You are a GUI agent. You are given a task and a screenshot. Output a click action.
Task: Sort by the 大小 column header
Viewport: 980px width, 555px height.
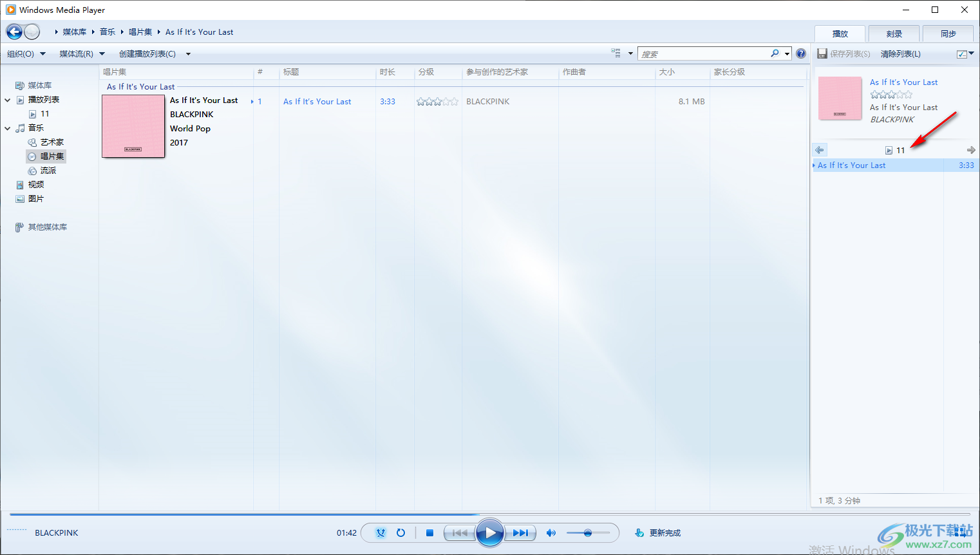[682, 72]
